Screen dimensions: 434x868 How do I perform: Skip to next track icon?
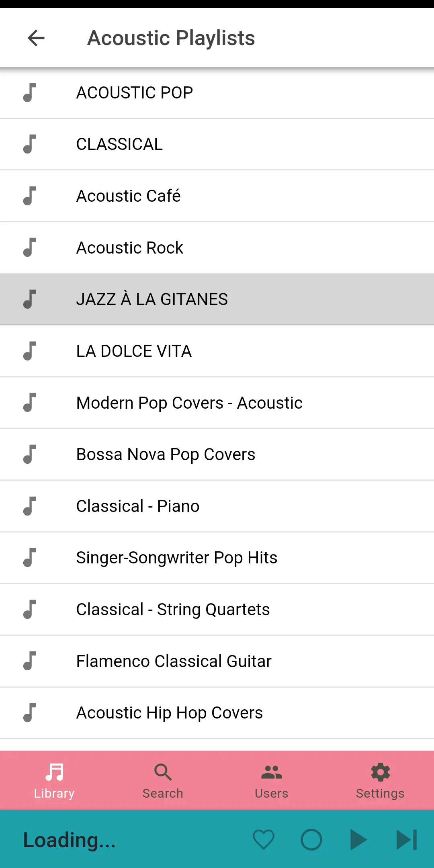pos(407,839)
